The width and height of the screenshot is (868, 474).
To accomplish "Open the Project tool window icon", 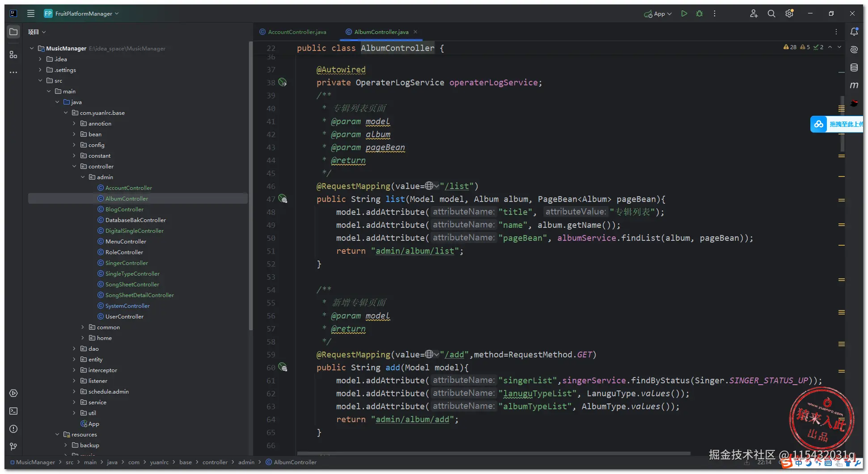I will click(13, 32).
